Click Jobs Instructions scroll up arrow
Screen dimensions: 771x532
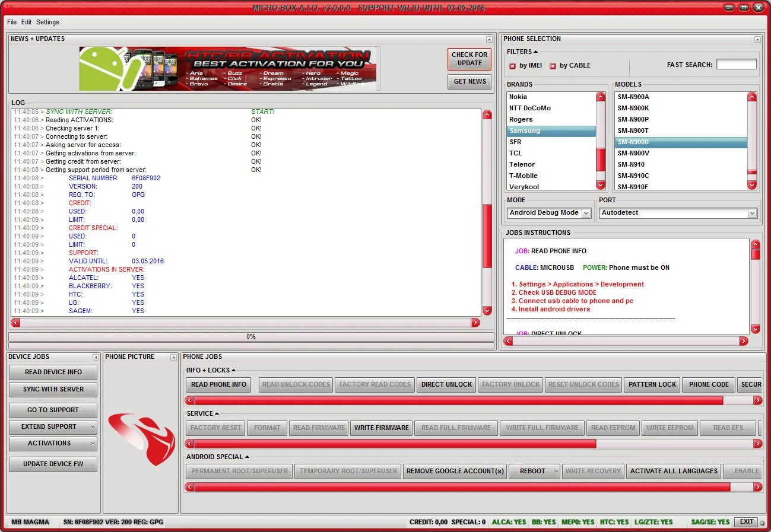click(756, 244)
